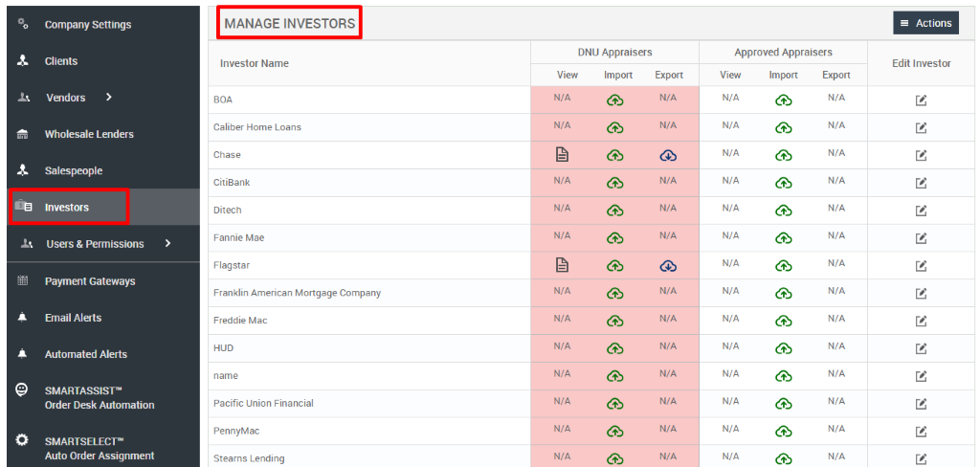
Task: Click the Investor Name column header
Action: (255, 64)
